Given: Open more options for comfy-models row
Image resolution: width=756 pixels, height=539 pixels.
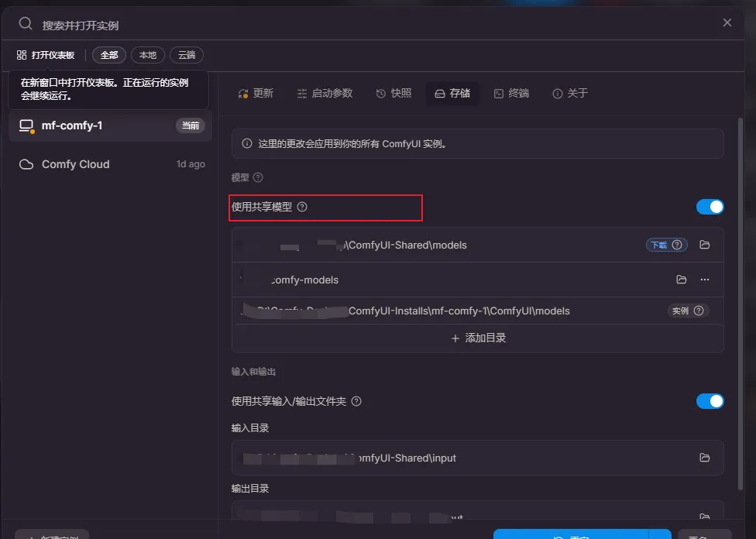Looking at the screenshot, I should point(705,280).
